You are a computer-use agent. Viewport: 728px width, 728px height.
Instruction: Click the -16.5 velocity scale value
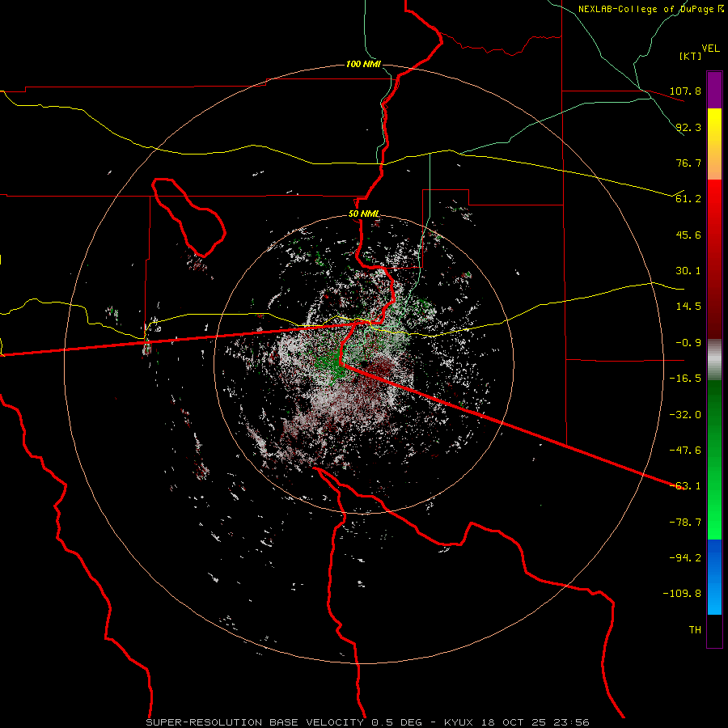pos(685,379)
